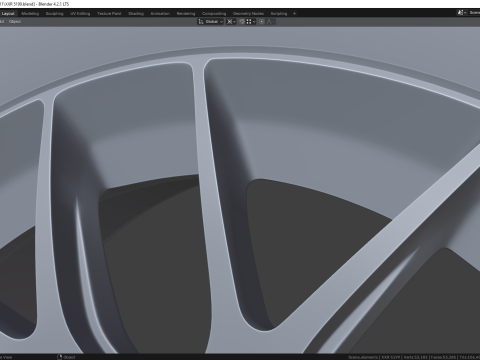The height and width of the screenshot is (360, 480).
Task: Open the transform pivot point dropdown
Action: [x=231, y=22]
